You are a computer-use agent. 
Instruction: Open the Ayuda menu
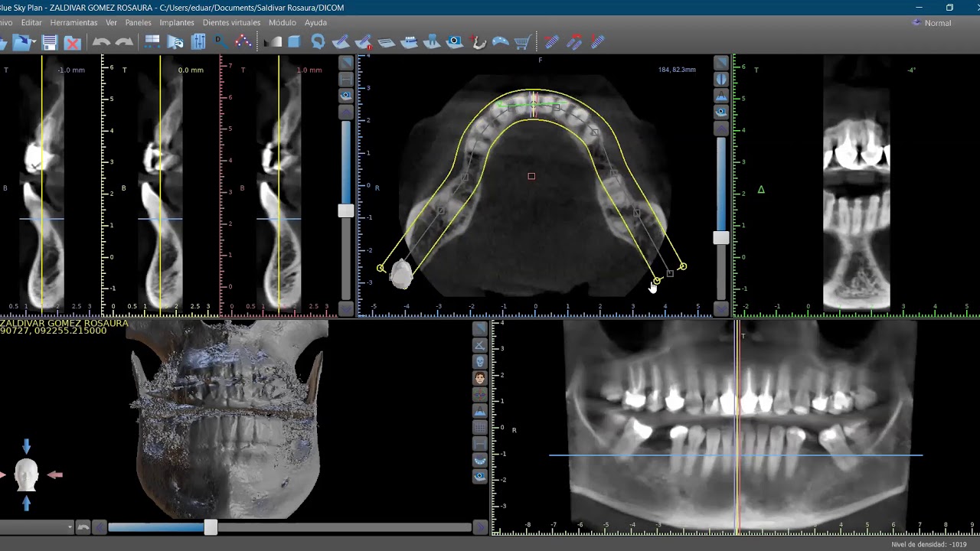(x=315, y=23)
